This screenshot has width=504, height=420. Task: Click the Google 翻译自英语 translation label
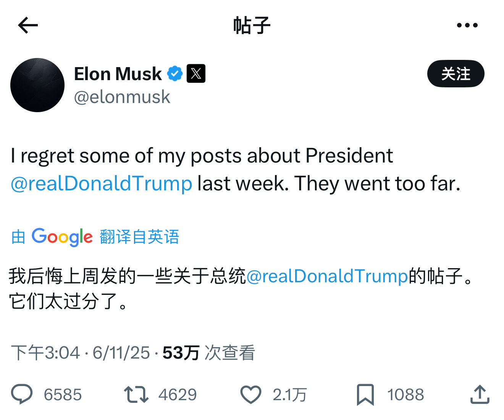click(95, 237)
